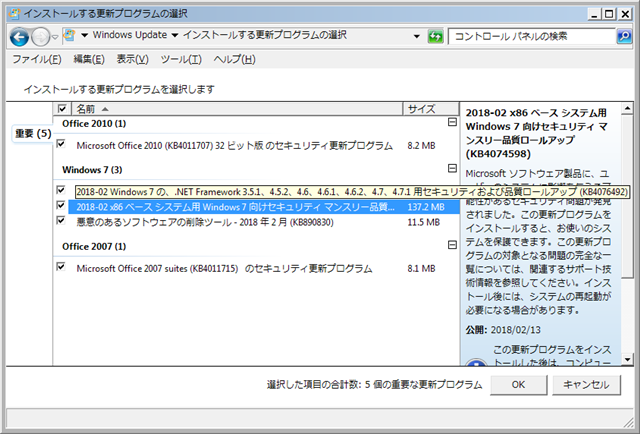Open the ヘルプ(H) menu
Image resolution: width=640 pixels, height=434 pixels.
coord(234,59)
